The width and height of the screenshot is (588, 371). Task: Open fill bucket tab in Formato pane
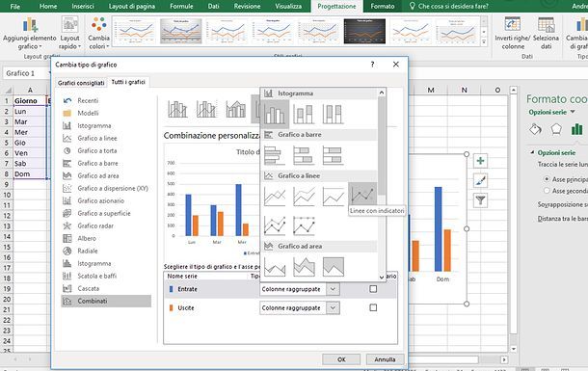click(x=535, y=130)
